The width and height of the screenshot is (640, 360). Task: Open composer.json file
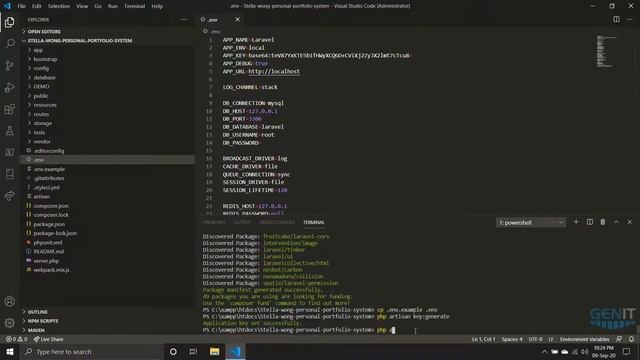tap(51, 206)
